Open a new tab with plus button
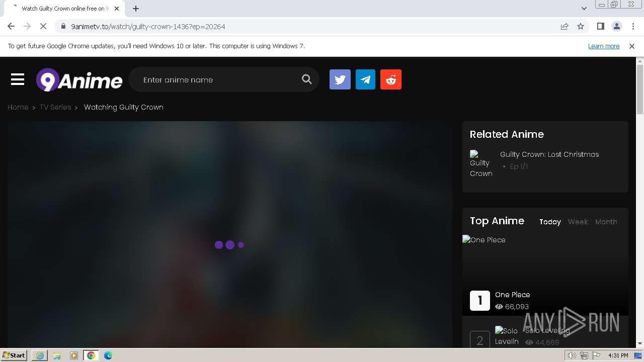This screenshot has width=644, height=362. [136, 9]
